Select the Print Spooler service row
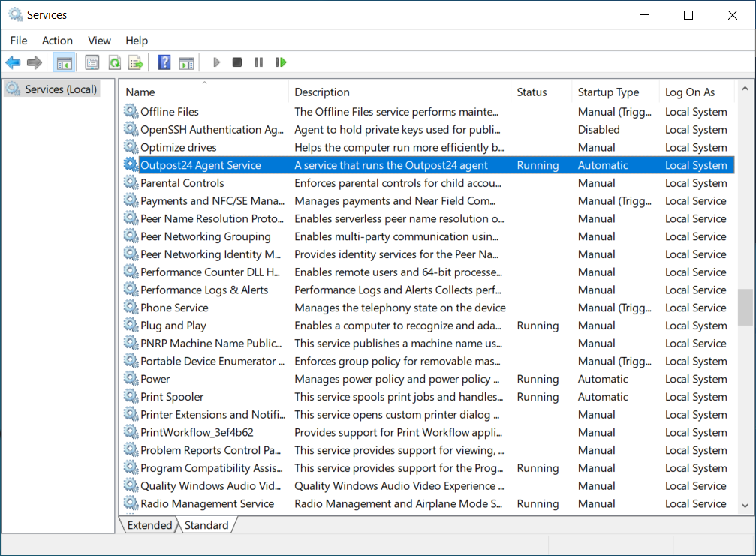 [x=172, y=397]
